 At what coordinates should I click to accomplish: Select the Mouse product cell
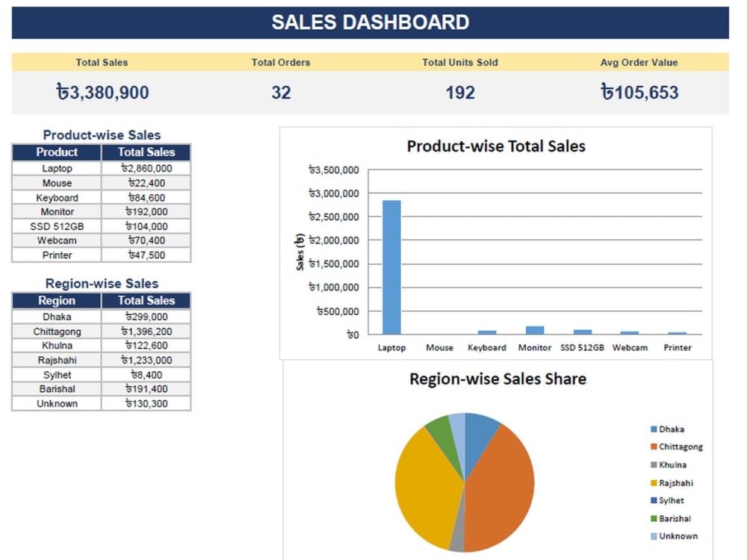(57, 183)
